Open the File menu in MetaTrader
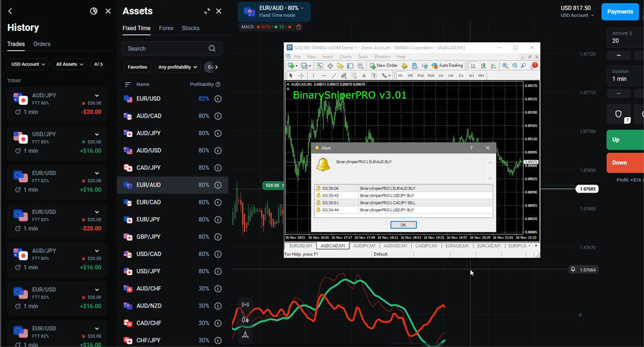Screen dimensions: 644x347 pyautogui.click(x=297, y=57)
